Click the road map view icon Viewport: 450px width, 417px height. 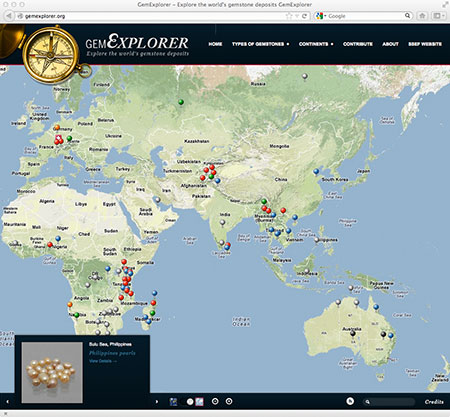click(199, 402)
